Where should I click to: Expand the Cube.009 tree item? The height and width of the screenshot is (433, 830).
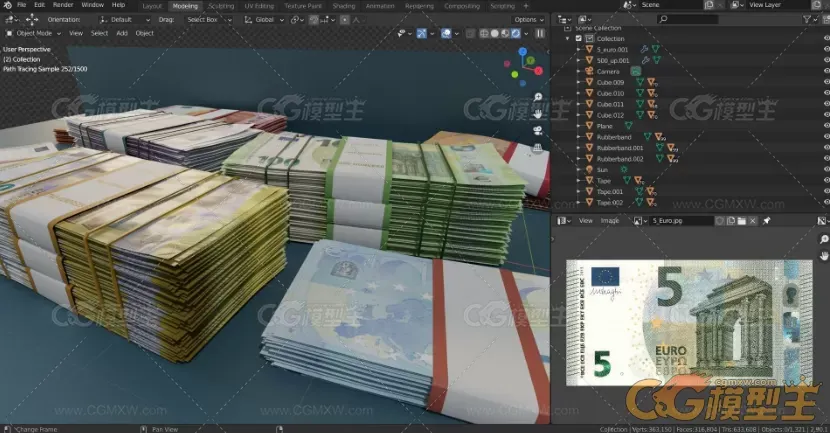(x=578, y=82)
